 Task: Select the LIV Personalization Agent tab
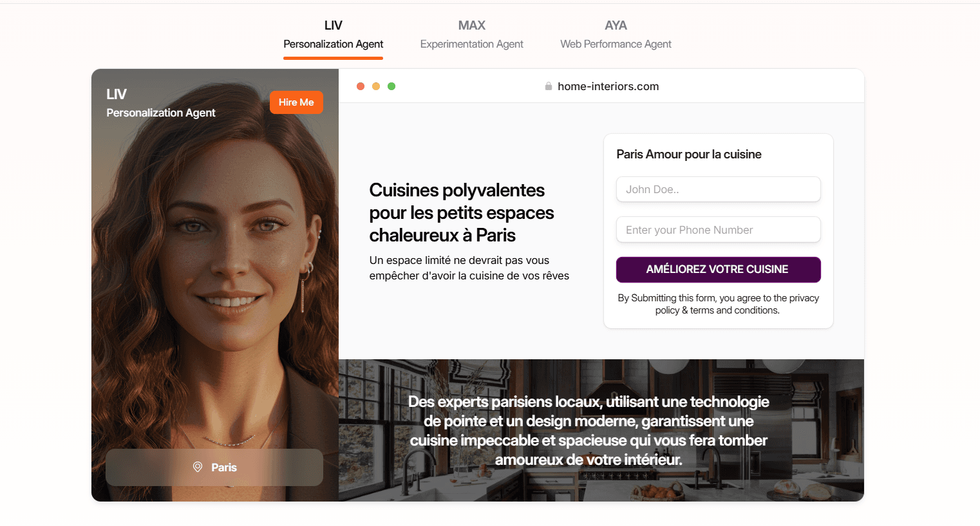tap(333, 35)
